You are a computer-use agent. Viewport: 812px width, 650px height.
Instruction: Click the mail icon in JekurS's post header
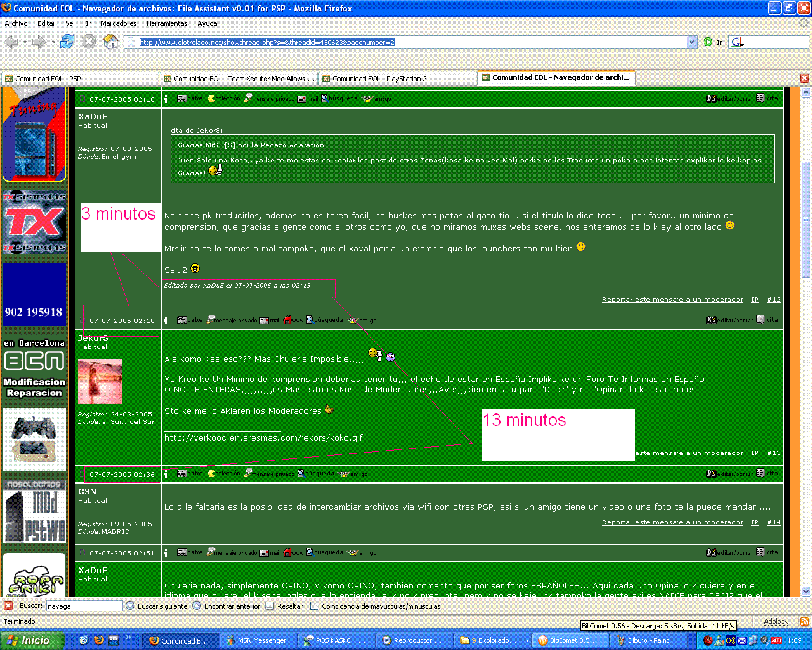(x=270, y=321)
